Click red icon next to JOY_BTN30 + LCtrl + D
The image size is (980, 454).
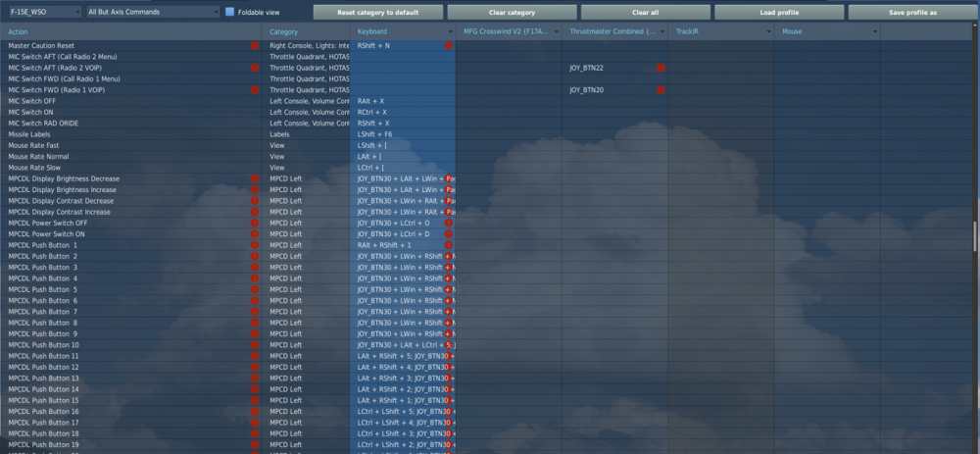(448, 234)
